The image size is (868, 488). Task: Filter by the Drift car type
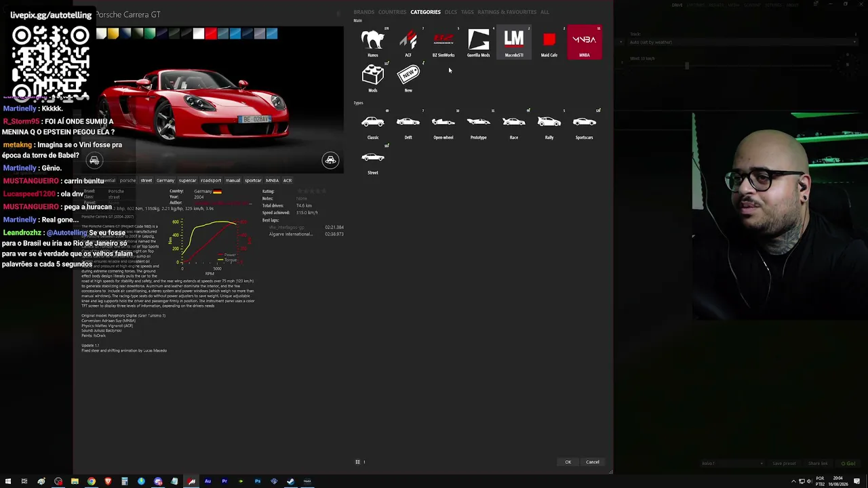[408, 125]
